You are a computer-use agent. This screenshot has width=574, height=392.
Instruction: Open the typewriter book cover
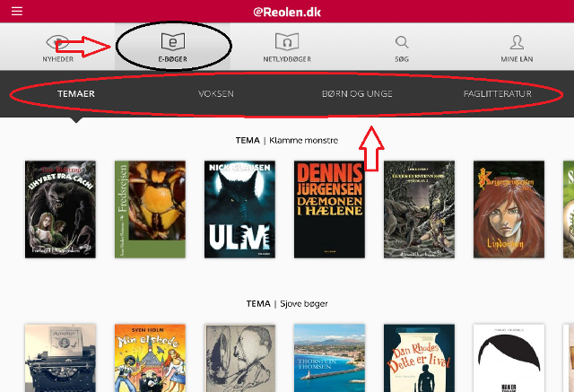click(60, 358)
